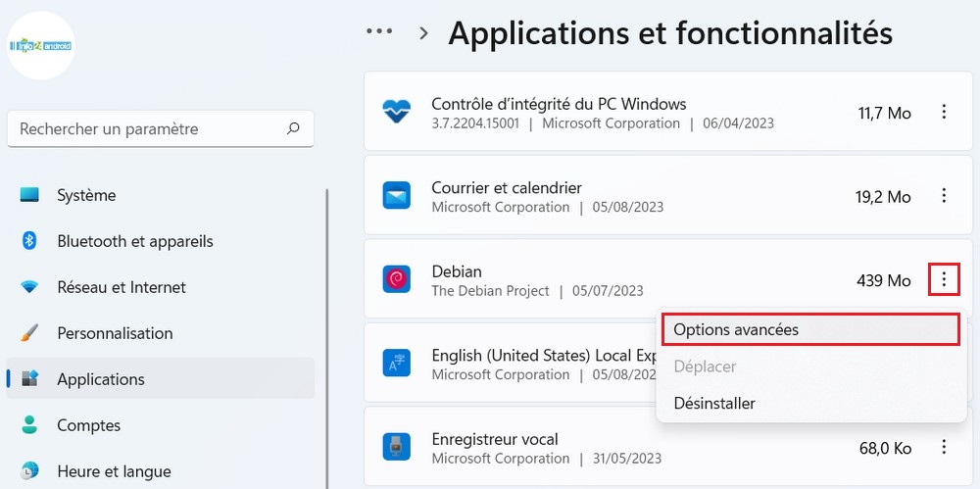Go to Personnalisation settings
This screenshot has width=980, height=489.
pos(160,332)
